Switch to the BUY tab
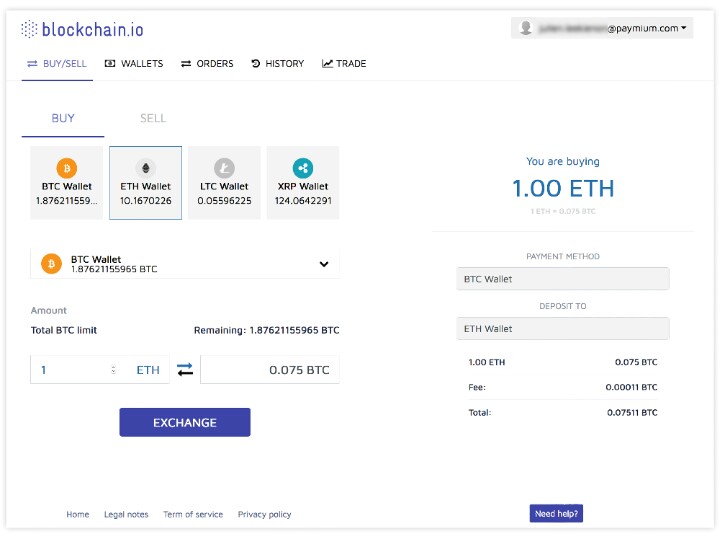The height and width of the screenshot is (549, 720). 63,118
